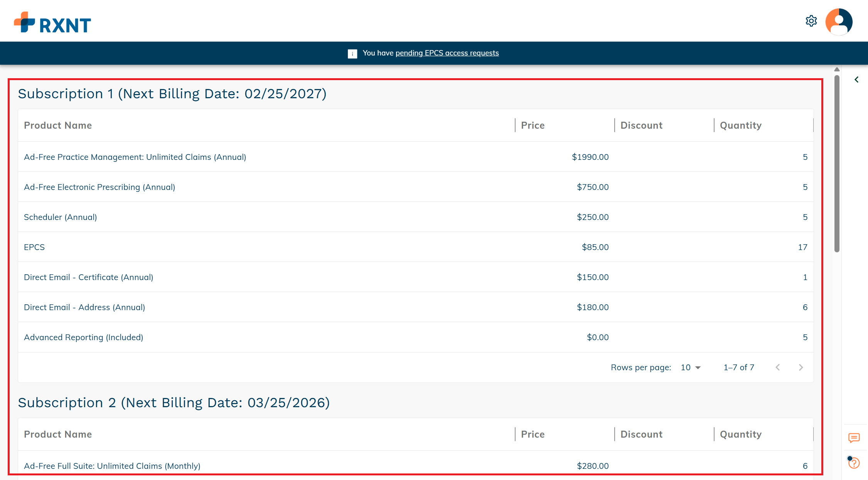Collapse the right side panel chevron
868x480 pixels.
click(856, 80)
